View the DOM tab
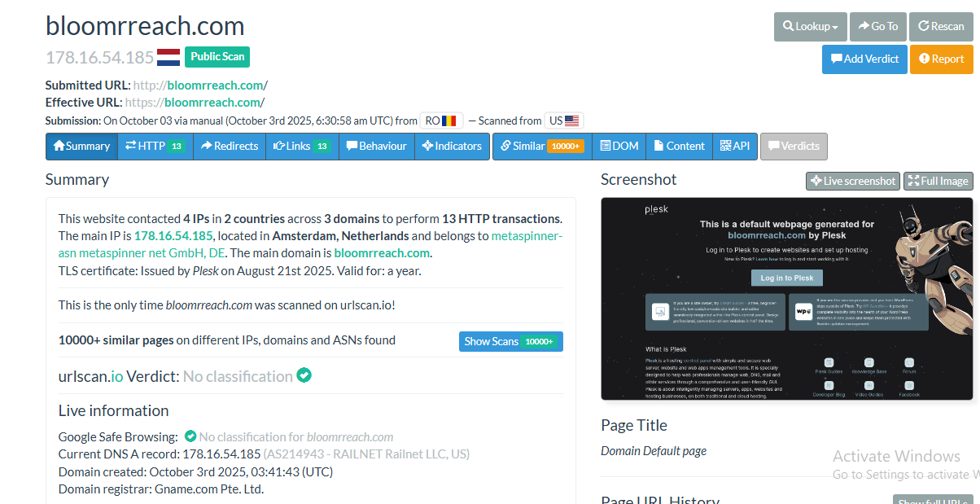The height and width of the screenshot is (504, 980). [619, 146]
